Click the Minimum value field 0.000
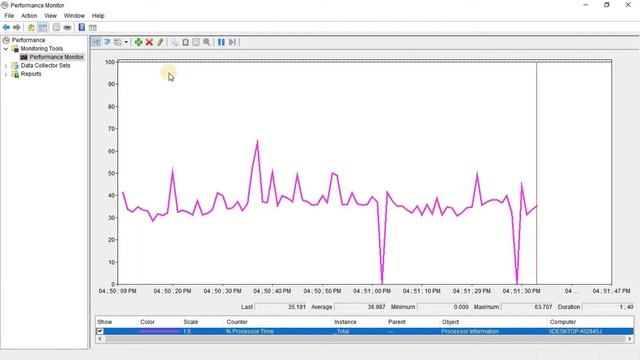The width and height of the screenshot is (640, 360). tap(443, 307)
